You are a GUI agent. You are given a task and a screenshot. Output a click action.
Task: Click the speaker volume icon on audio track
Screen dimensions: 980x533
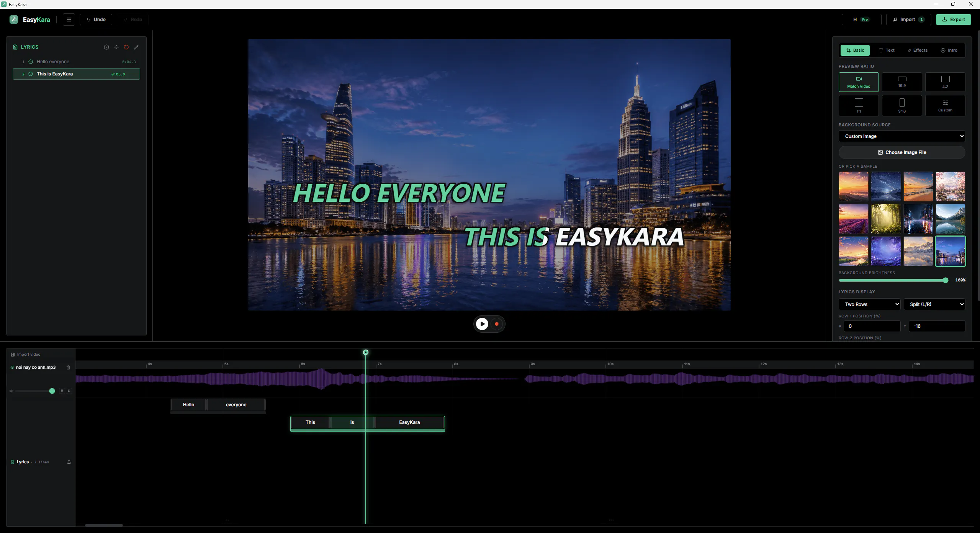(x=11, y=391)
